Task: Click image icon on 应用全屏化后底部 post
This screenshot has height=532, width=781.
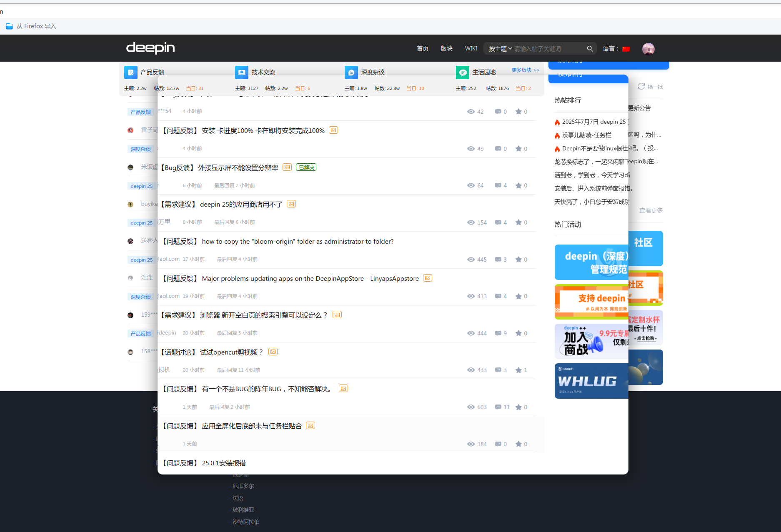Action: (x=310, y=425)
